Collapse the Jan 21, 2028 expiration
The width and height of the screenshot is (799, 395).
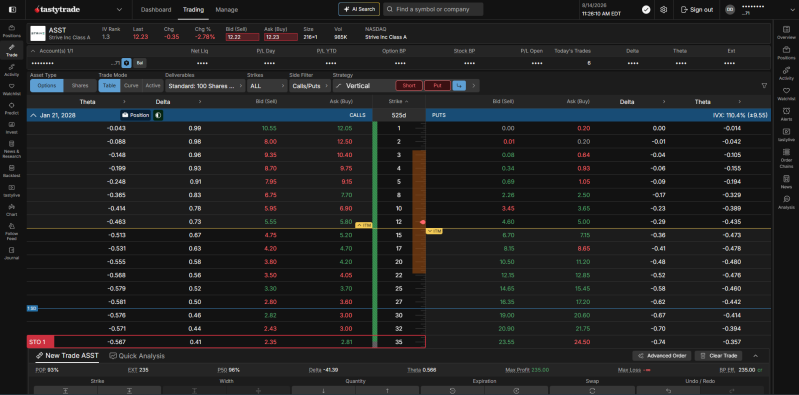coord(33,115)
